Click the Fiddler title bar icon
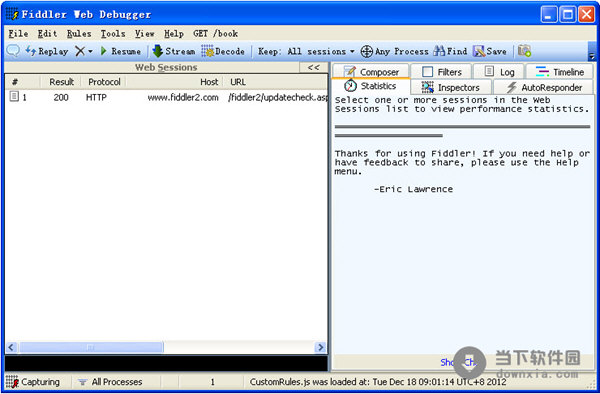Screen dimensions: 600x394 (x=12, y=14)
